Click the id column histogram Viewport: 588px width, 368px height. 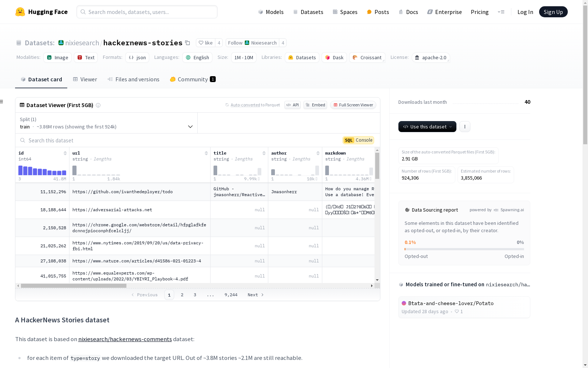[42, 170]
